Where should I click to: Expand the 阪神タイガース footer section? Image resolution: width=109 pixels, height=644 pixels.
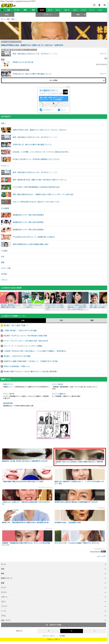coord(54,578)
